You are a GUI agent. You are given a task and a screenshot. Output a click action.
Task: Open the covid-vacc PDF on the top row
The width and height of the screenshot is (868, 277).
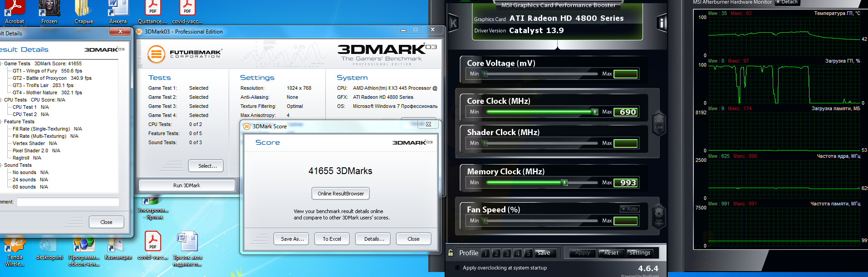pos(187,11)
